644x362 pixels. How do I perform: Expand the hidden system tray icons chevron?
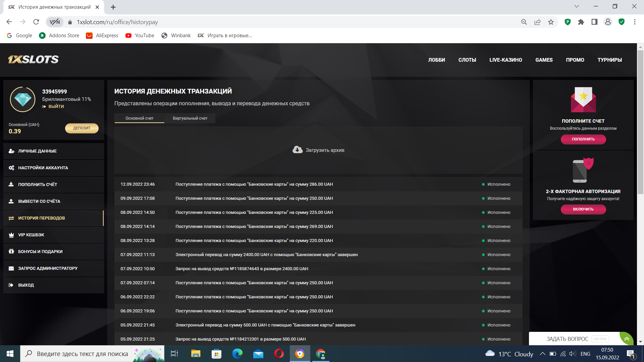coord(542,354)
